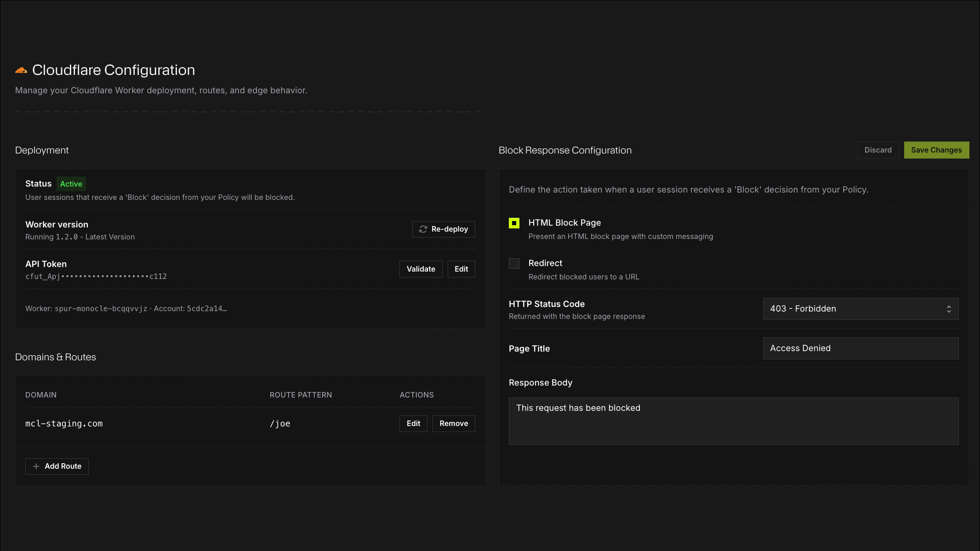The image size is (980, 551).
Task: Click the Running 1.2.0 version text
Action: point(80,237)
